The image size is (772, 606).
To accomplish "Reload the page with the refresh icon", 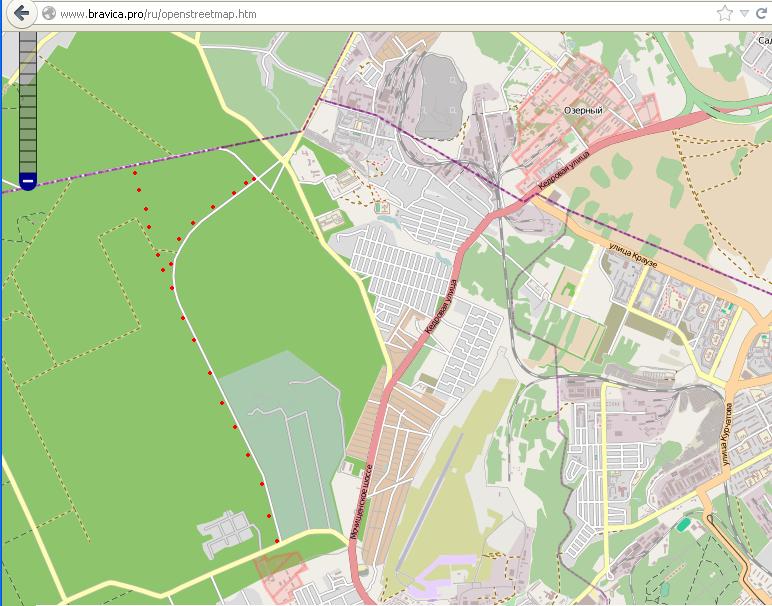I will 762,14.
